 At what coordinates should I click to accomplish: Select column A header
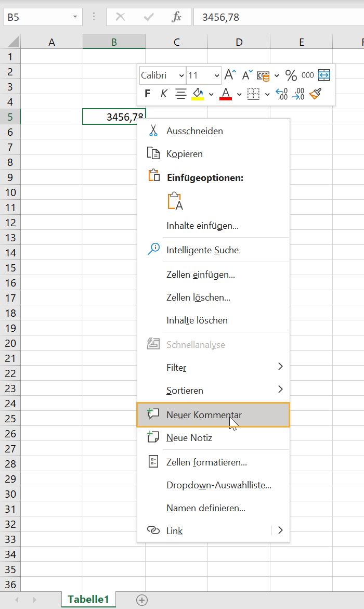(x=51, y=42)
